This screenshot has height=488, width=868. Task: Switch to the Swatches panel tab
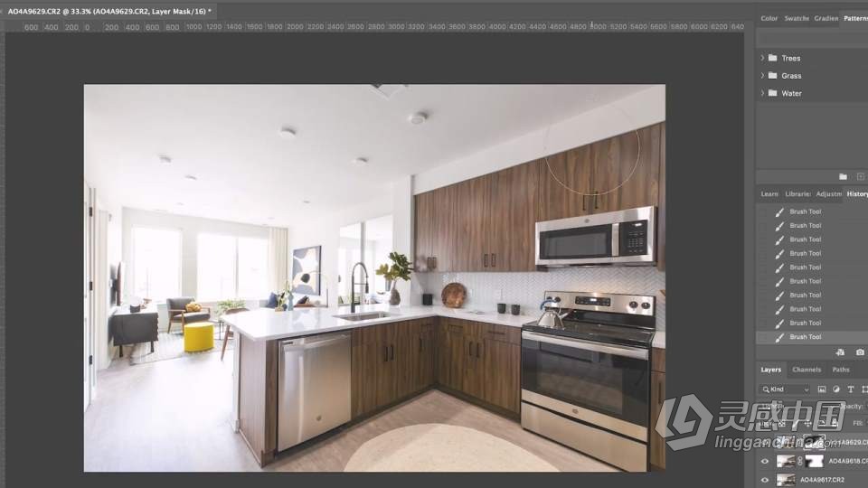pos(797,18)
